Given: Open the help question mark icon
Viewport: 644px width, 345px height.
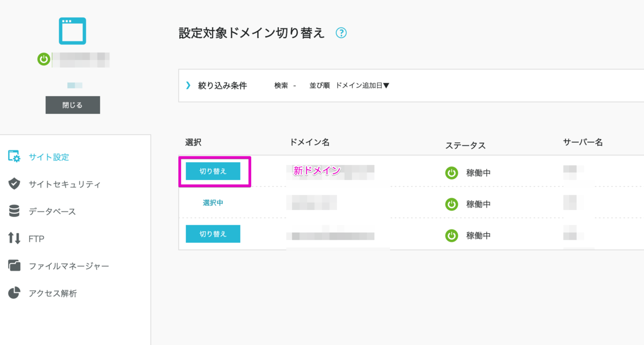Looking at the screenshot, I should (341, 33).
